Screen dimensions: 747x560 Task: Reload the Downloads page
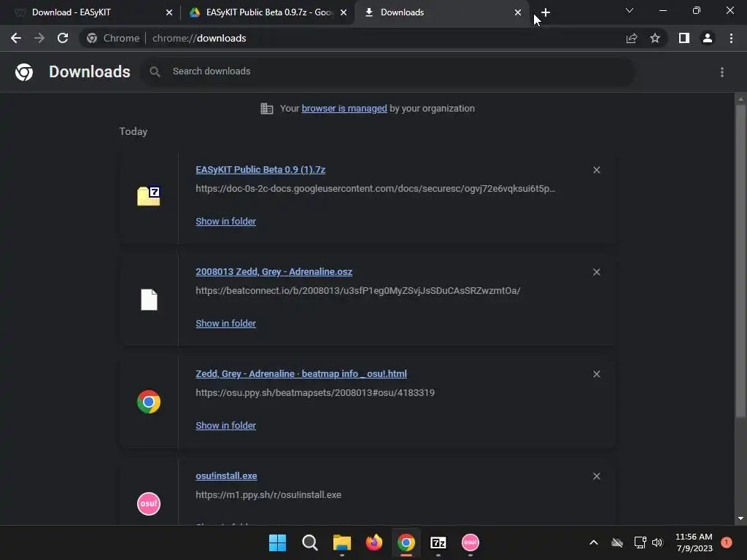63,38
